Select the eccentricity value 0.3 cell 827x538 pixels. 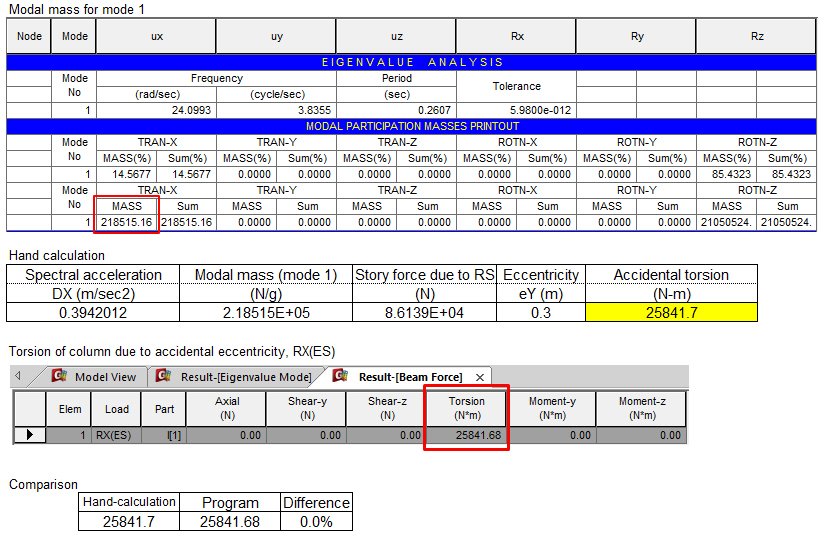point(541,313)
